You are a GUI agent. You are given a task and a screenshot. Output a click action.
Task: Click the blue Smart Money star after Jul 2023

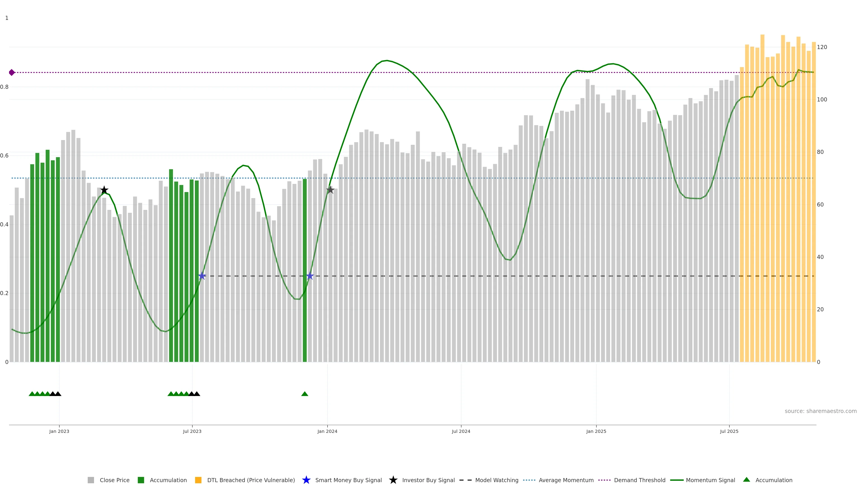[x=202, y=276]
